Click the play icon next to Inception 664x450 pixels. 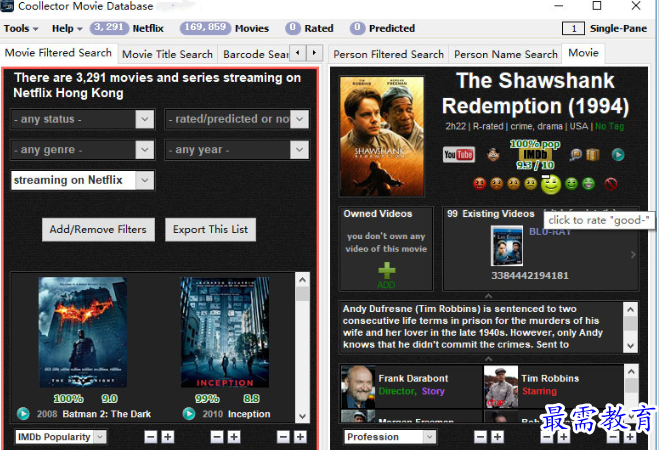(189, 414)
